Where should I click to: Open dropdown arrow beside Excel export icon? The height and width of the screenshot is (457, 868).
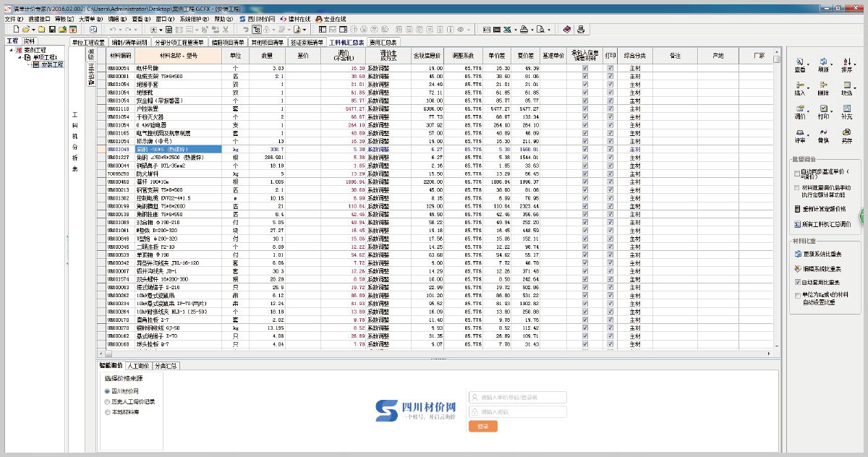[514, 30]
